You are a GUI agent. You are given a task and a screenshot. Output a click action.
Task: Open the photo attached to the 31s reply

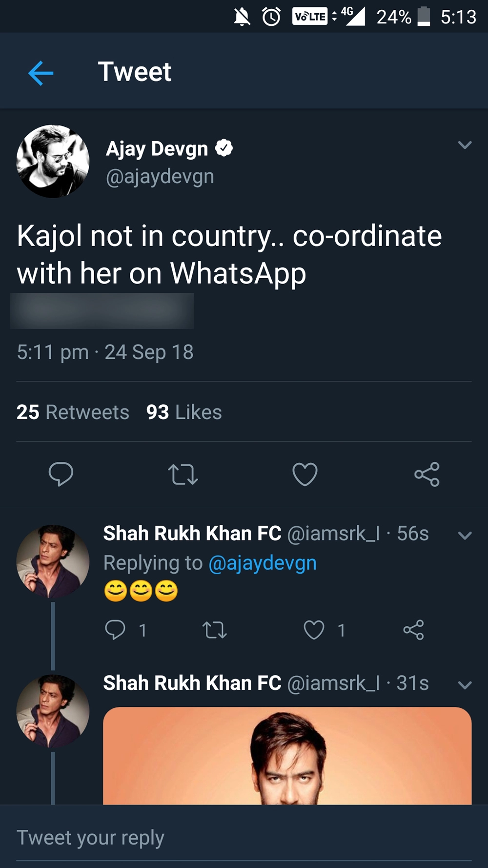(287, 756)
